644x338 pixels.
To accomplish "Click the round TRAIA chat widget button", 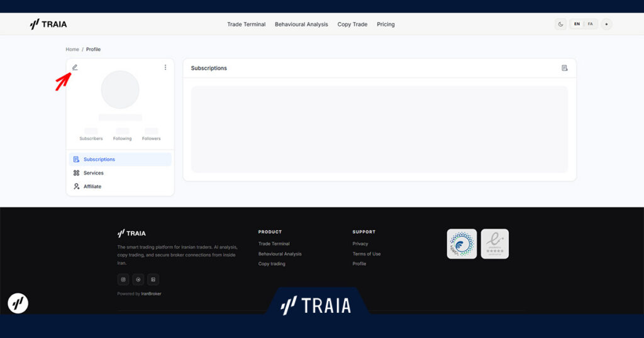I will [x=18, y=303].
